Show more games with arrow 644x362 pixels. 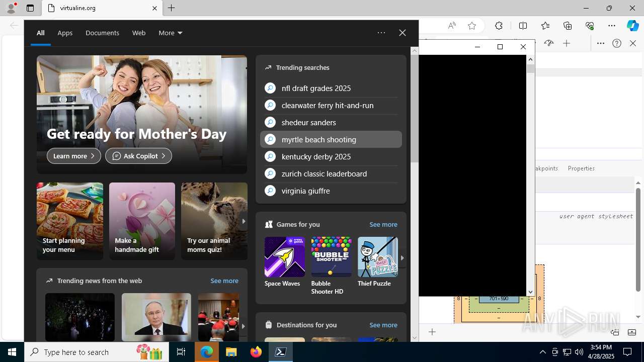coord(402,257)
